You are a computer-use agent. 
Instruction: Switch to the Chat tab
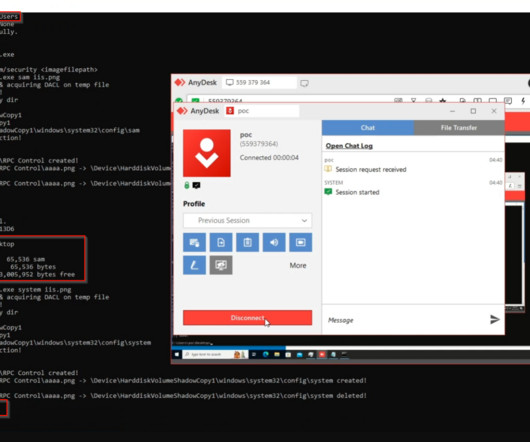[368, 128]
